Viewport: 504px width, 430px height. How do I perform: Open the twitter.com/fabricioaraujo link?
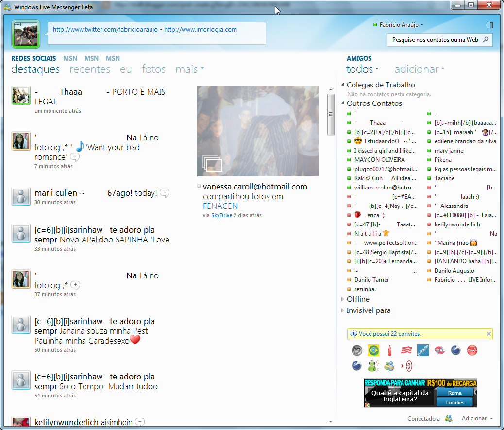[105, 29]
